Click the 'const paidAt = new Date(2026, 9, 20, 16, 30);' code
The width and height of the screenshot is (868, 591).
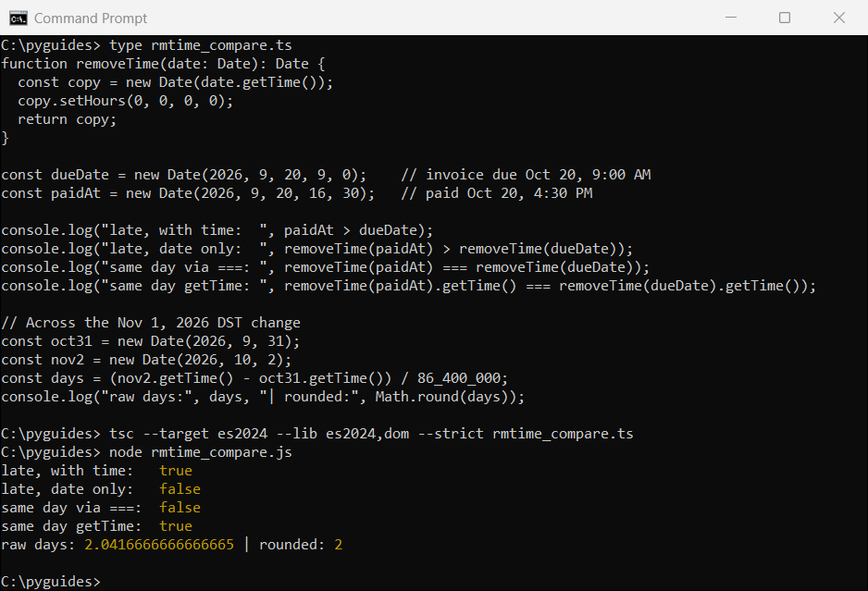pyautogui.click(x=188, y=193)
